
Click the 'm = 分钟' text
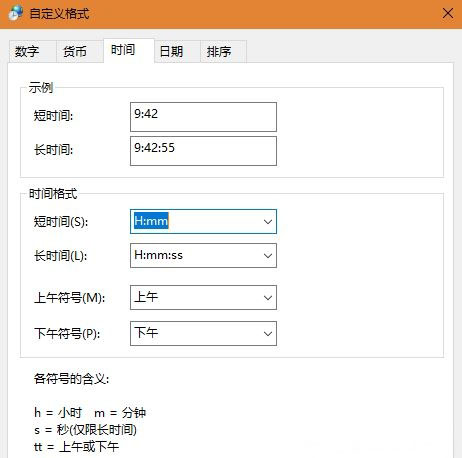coord(120,413)
